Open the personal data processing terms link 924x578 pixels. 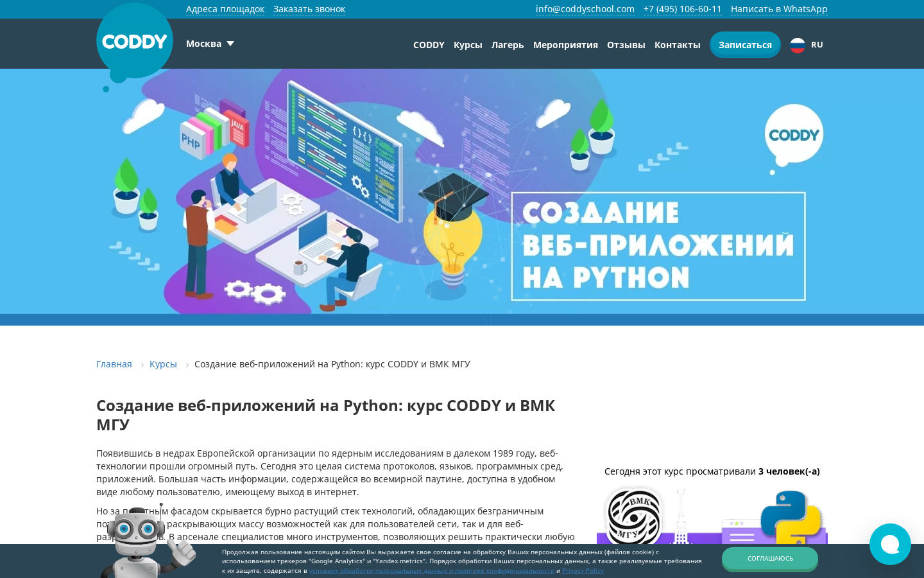tap(432, 570)
